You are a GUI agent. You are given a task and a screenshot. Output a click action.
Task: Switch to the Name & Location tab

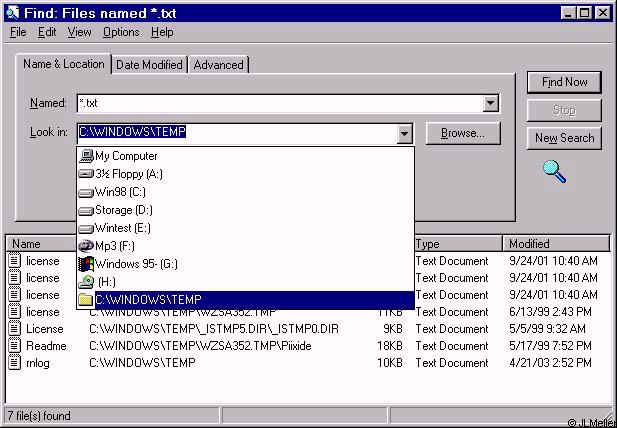tap(64, 64)
